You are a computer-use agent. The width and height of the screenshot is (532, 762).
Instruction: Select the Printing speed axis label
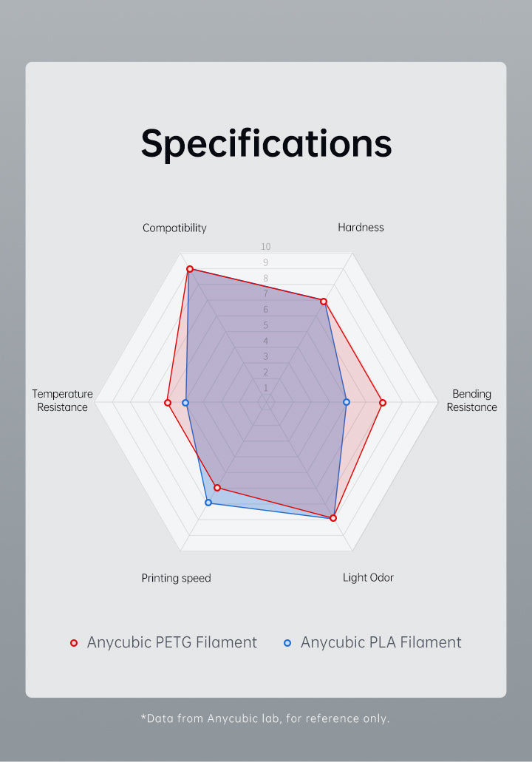(176, 578)
